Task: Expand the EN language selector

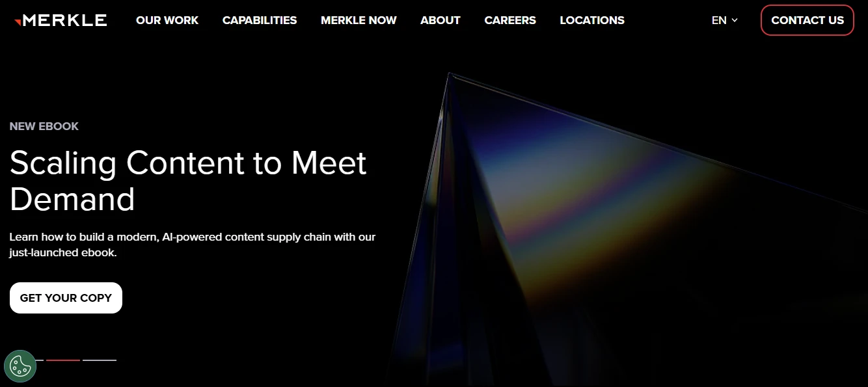Action: click(725, 20)
